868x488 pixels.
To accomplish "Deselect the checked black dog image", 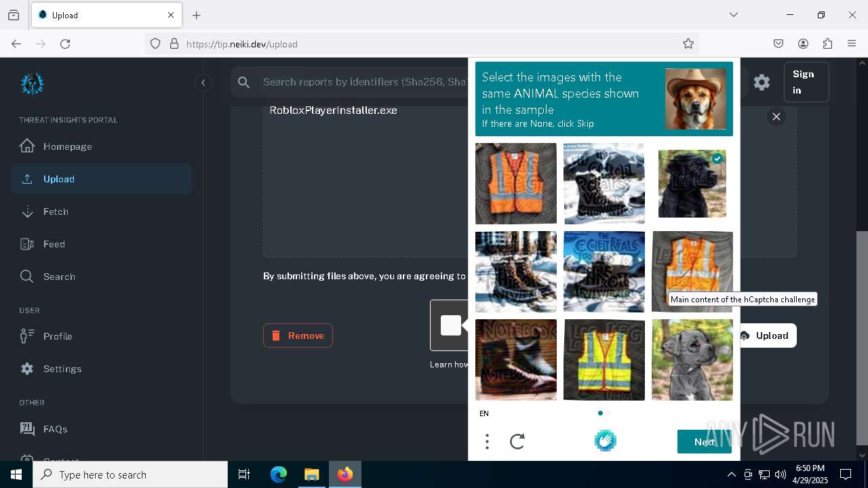I will pos(692,183).
